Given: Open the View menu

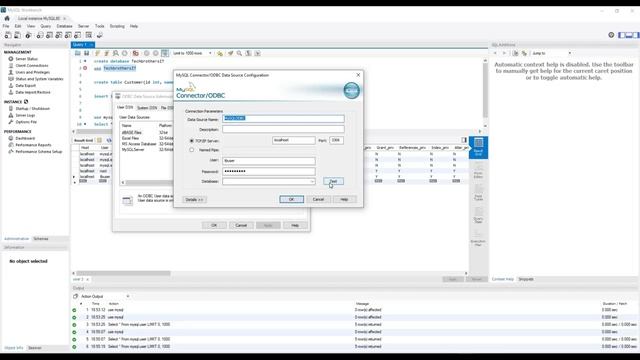Looking at the screenshot, I should (x=31, y=26).
